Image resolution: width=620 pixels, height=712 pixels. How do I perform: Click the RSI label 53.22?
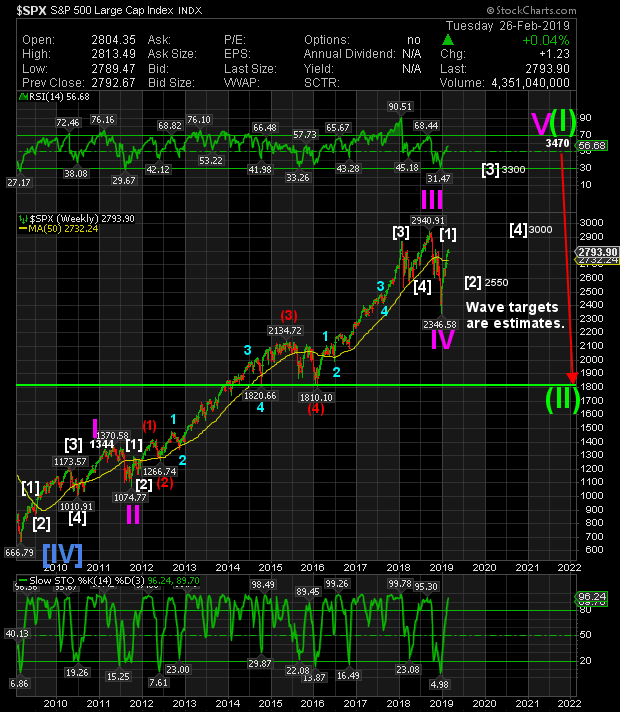tap(211, 160)
